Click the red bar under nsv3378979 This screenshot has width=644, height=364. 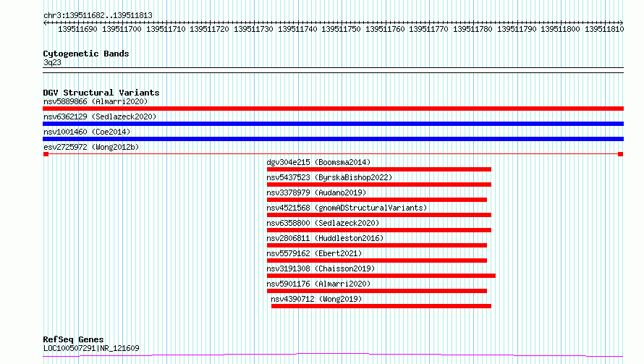click(x=376, y=200)
